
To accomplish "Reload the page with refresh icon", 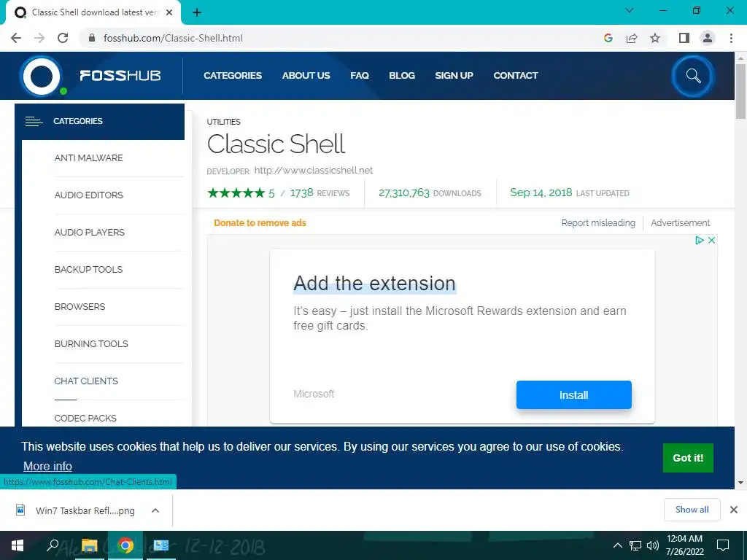I will (63, 38).
